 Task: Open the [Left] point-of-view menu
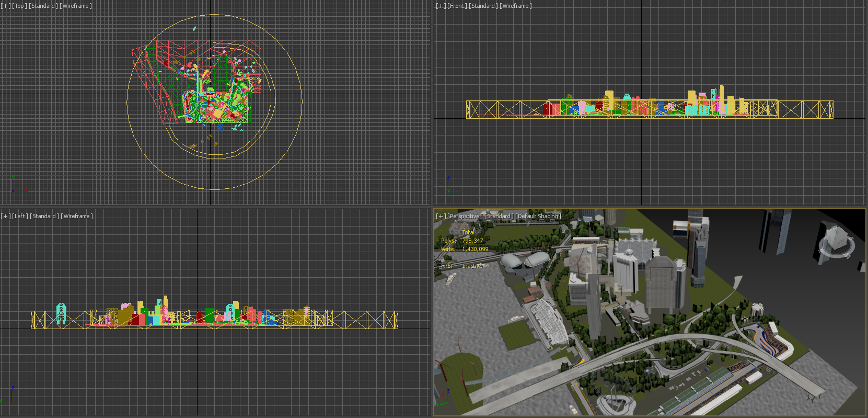[x=20, y=216]
